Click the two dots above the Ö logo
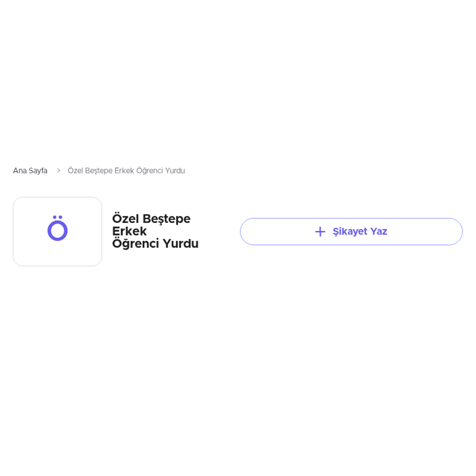Viewport: 476px width, 476px height. click(58, 217)
